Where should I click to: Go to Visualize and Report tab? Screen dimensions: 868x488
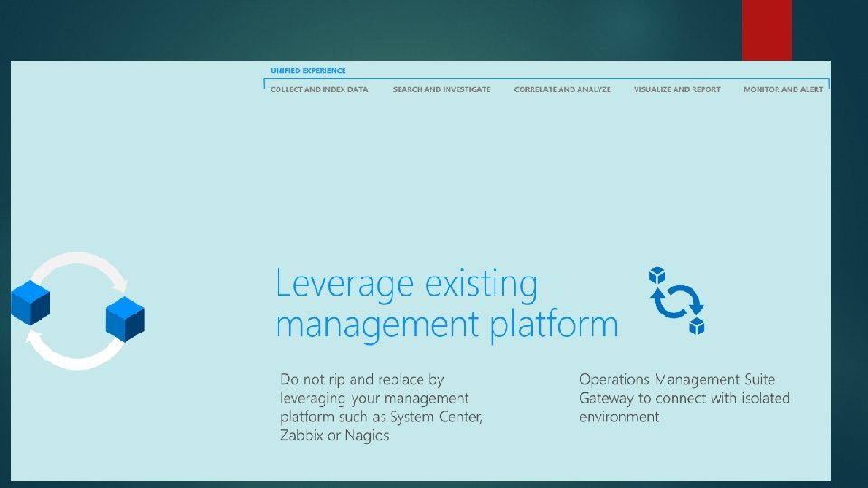coord(677,89)
